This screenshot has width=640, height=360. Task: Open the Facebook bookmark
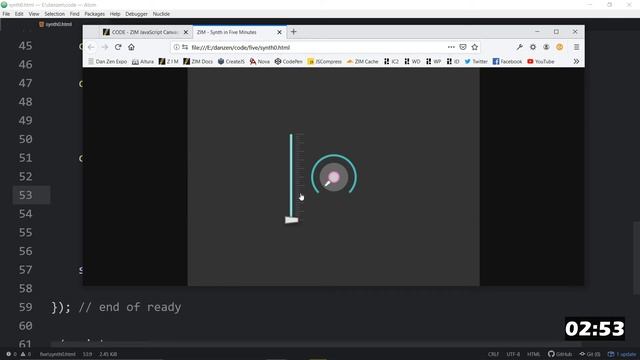tap(507, 62)
